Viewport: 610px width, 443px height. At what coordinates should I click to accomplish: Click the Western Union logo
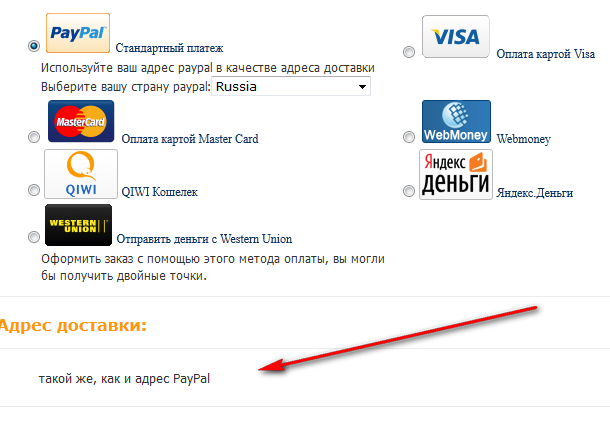(x=78, y=225)
